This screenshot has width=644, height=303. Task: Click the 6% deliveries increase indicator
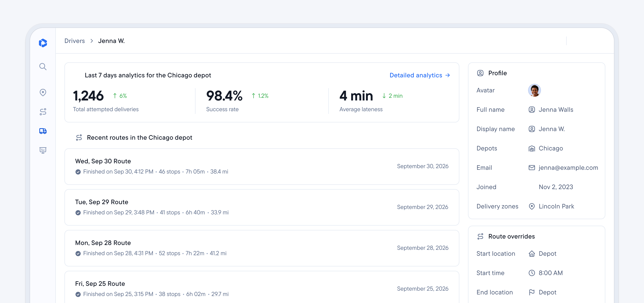point(120,96)
